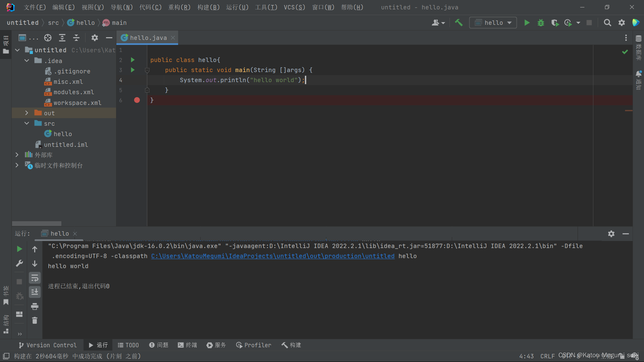The image size is (644, 362).
Task: Start debugging with the bug icon
Action: click(x=541, y=22)
